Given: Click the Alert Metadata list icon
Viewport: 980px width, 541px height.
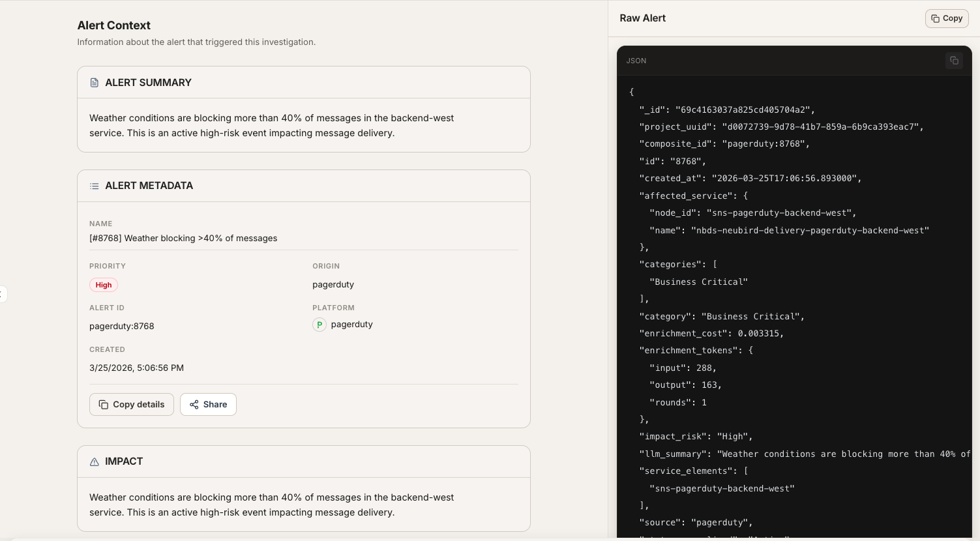Looking at the screenshot, I should point(95,186).
